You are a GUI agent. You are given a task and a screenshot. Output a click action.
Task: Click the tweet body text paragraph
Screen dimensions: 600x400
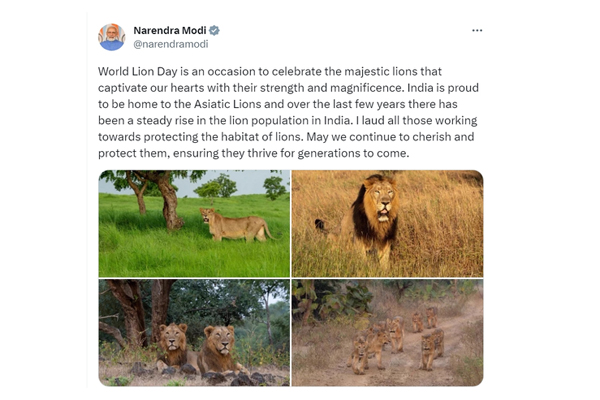tap(290, 113)
